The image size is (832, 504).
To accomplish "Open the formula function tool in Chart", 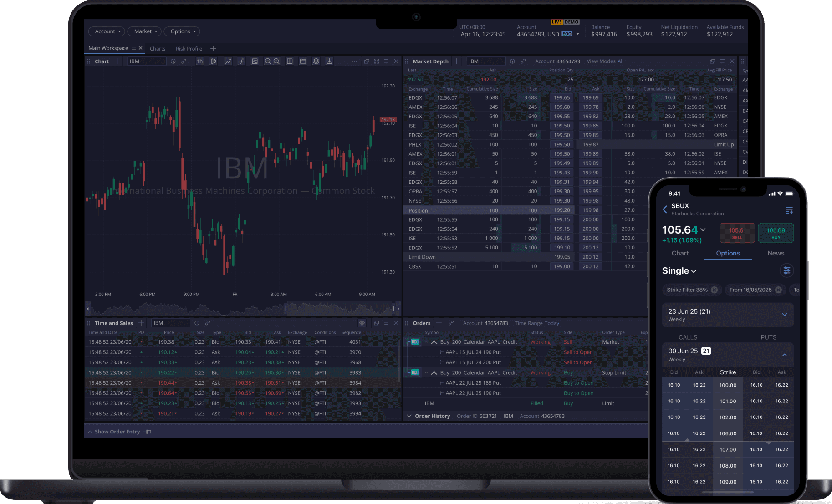I will (241, 61).
